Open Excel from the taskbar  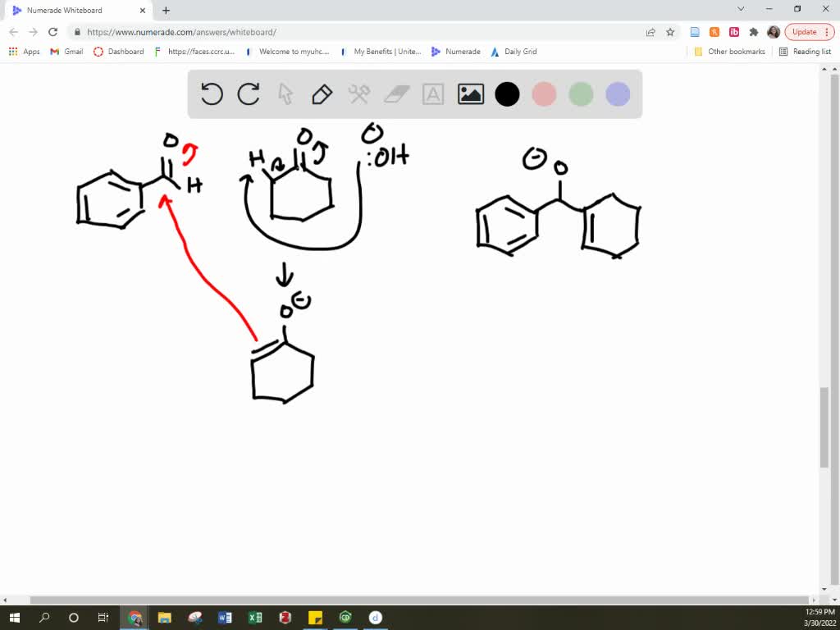point(255,618)
